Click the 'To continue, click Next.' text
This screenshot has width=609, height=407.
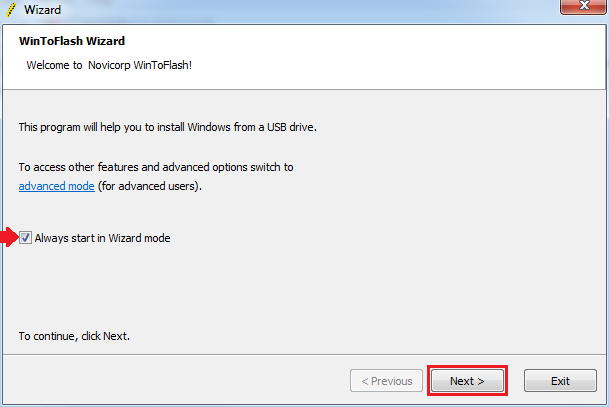74,336
